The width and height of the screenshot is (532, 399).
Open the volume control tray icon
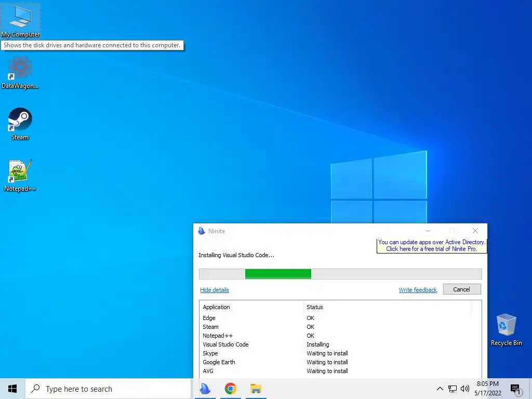tap(465, 389)
